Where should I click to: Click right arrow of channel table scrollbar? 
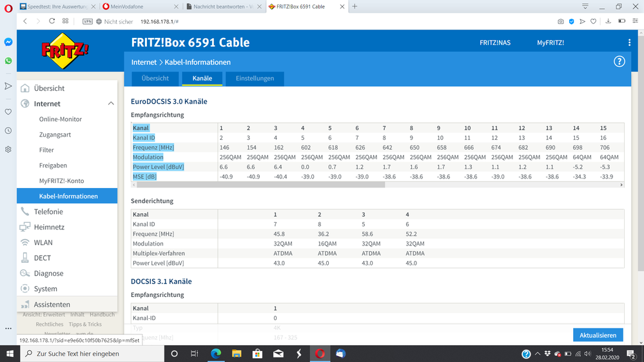(621, 185)
